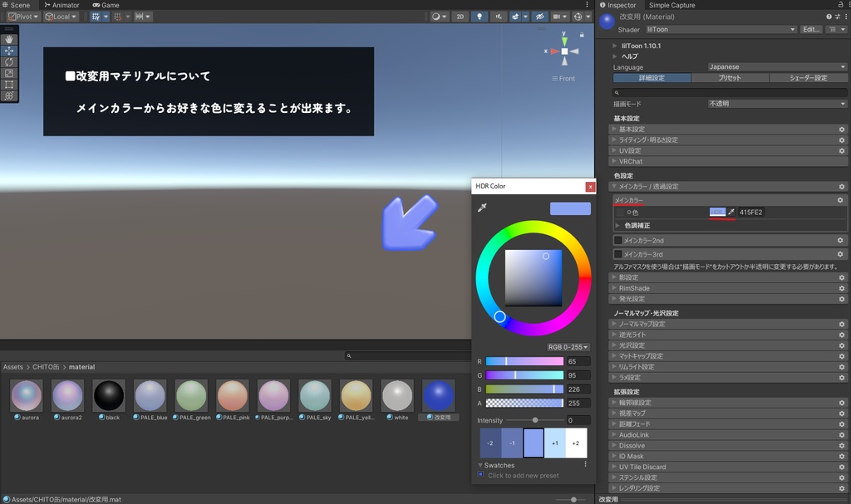Switch to the Scene tab
This screenshot has width=851, height=504.
pos(17,5)
